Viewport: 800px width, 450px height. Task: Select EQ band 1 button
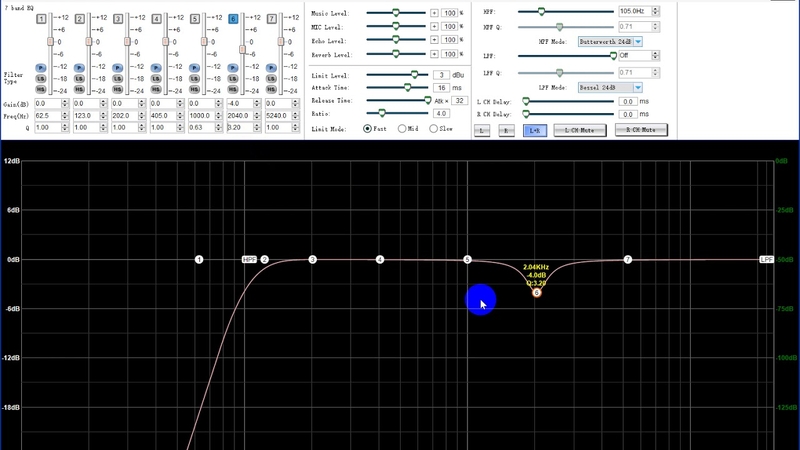coord(41,19)
